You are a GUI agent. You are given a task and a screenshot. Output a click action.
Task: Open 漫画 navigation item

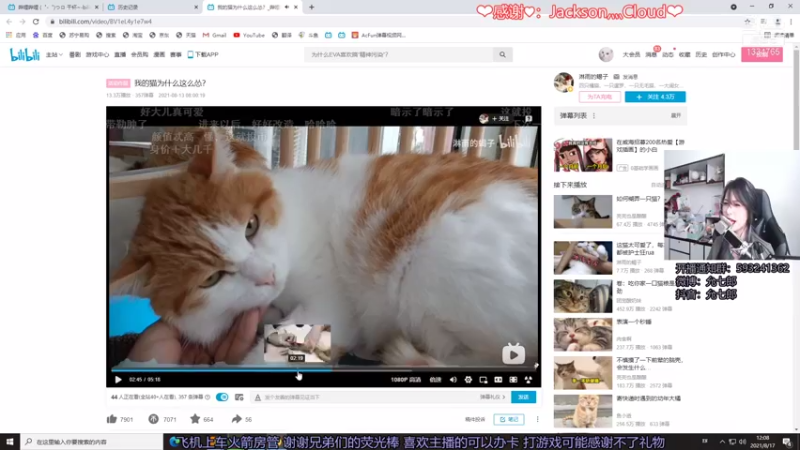pos(159,55)
